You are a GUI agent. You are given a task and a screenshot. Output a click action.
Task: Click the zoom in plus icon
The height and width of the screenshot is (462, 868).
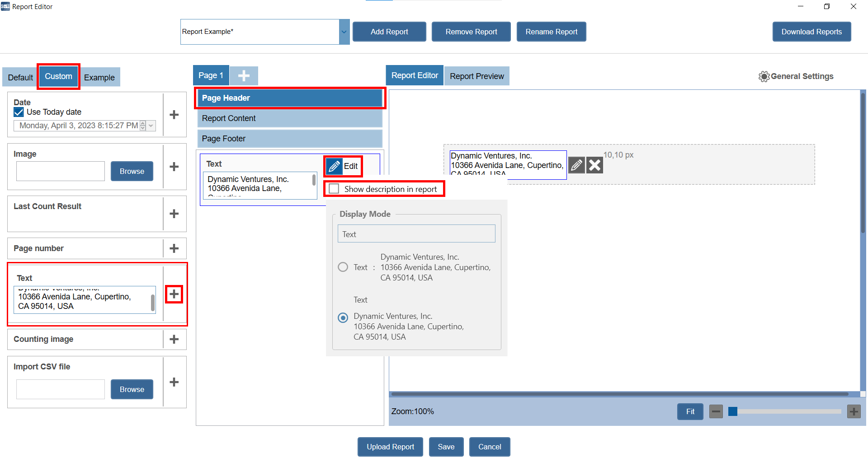[x=854, y=411]
